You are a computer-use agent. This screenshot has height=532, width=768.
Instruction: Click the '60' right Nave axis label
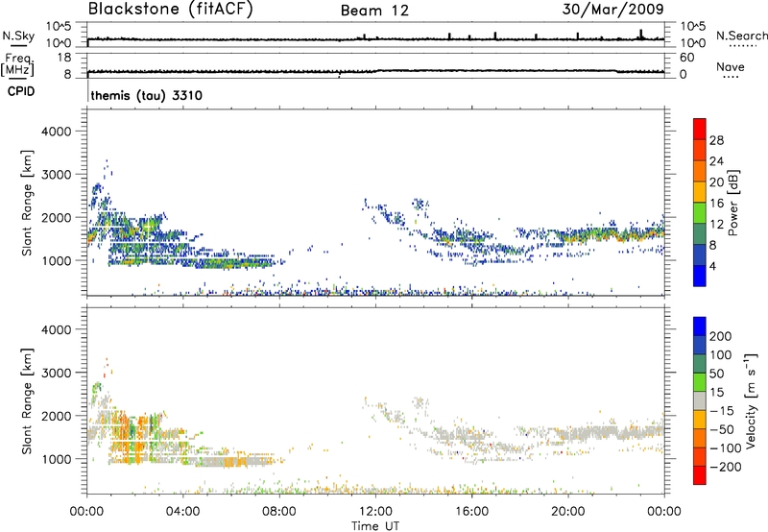(x=686, y=58)
